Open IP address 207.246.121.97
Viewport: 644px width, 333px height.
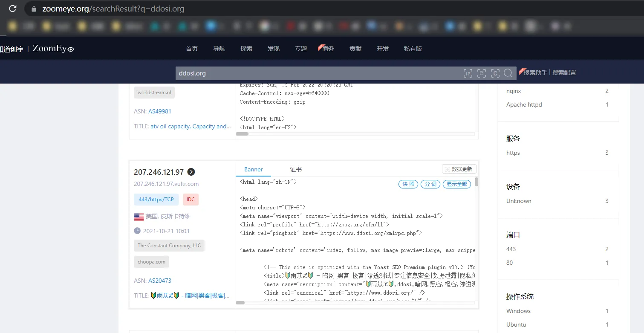159,172
